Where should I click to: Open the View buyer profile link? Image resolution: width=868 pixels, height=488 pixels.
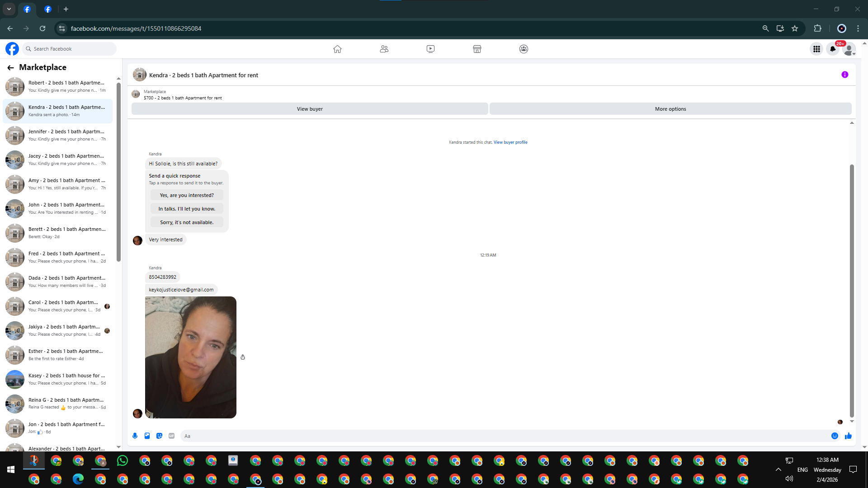tap(510, 142)
